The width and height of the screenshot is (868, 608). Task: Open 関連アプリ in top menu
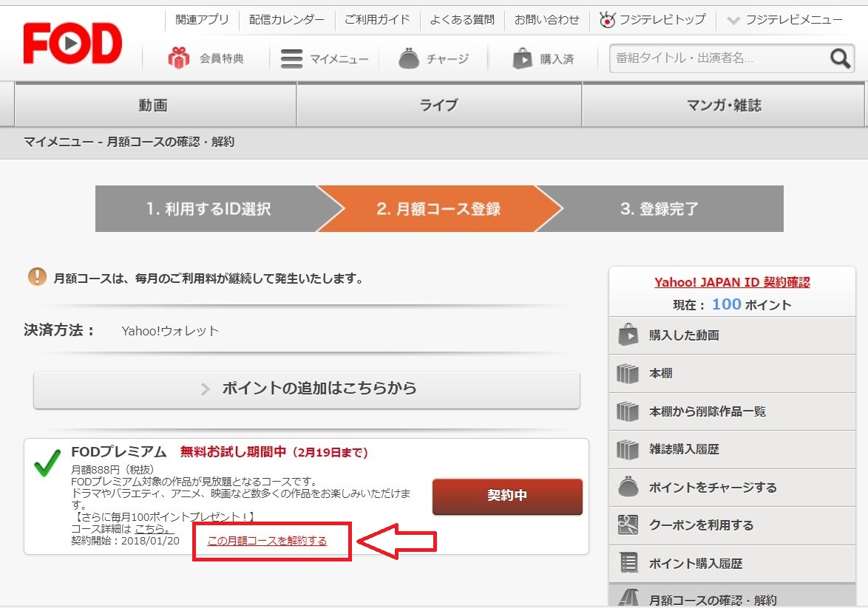pyautogui.click(x=202, y=20)
